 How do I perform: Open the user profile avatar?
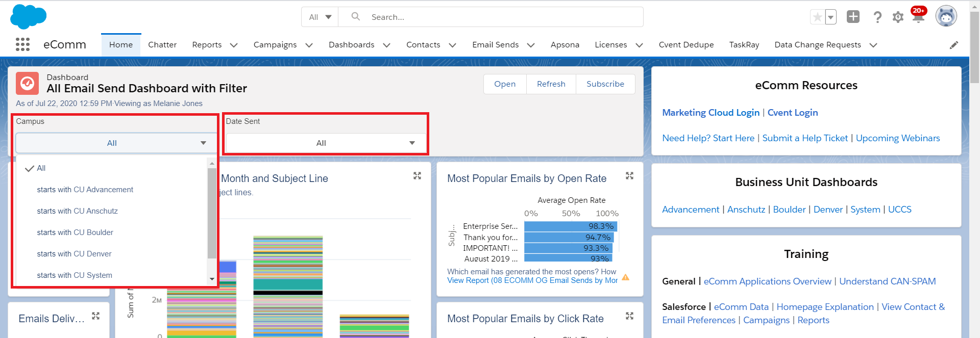(946, 16)
